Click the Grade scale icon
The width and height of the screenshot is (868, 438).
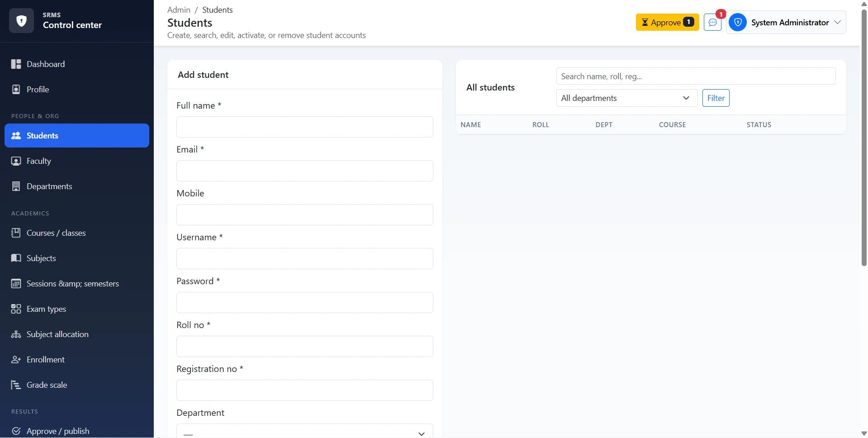(16, 385)
